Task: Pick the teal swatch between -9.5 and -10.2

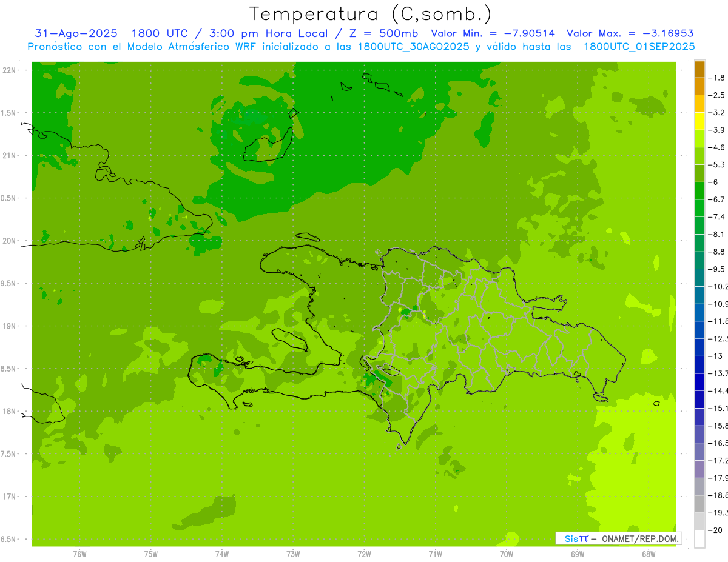Action: point(699,278)
